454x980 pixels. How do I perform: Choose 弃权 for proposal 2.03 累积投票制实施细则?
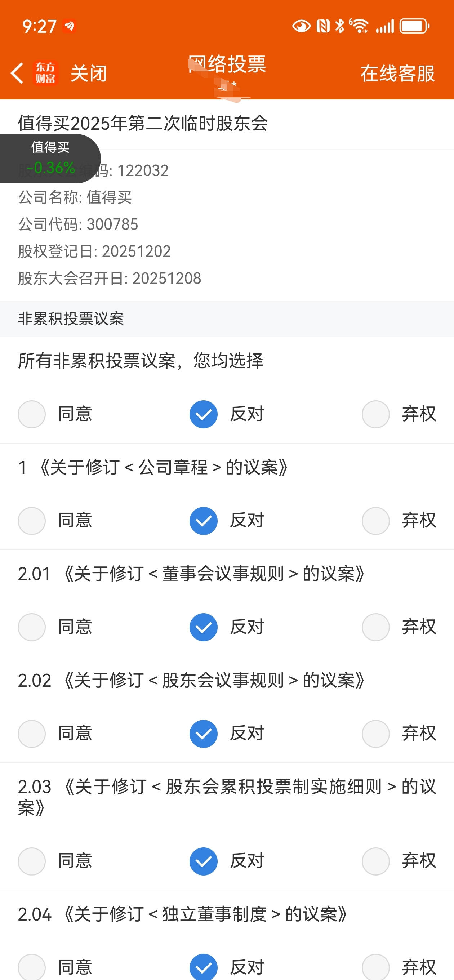[x=375, y=861]
